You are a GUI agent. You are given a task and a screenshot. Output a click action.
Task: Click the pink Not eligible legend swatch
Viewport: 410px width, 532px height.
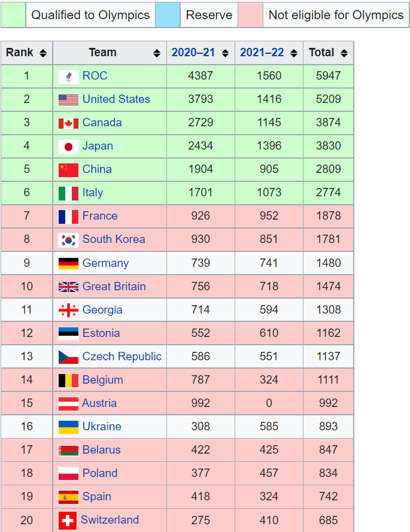pyautogui.click(x=250, y=14)
